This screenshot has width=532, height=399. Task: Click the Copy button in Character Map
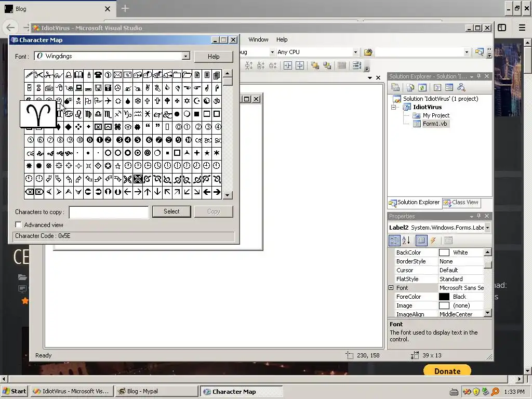click(214, 211)
